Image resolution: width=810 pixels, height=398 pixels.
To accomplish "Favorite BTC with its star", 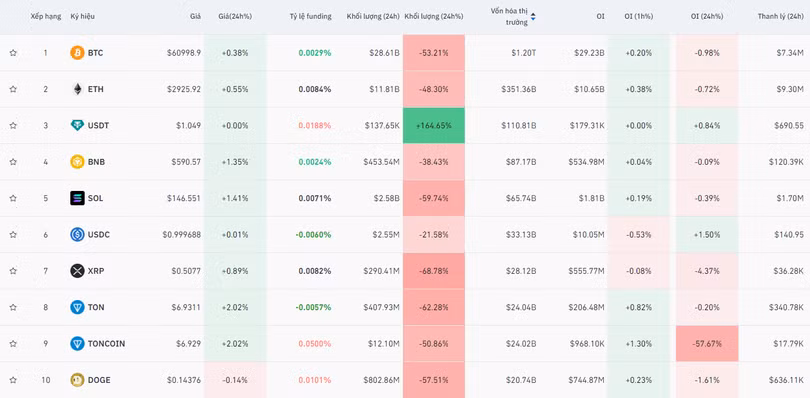I will (13, 53).
